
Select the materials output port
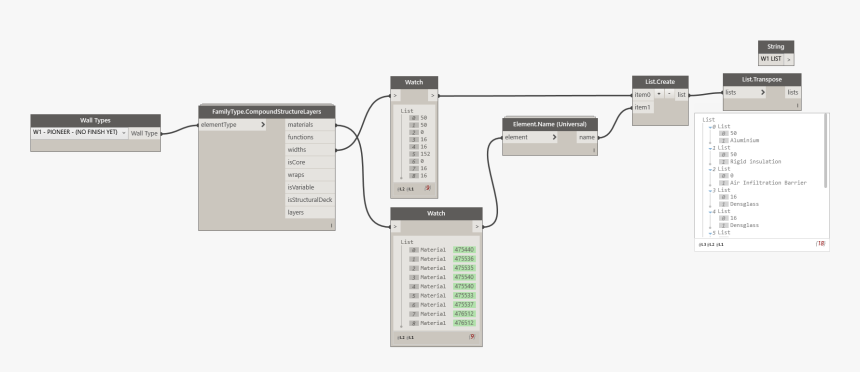tap(310, 125)
